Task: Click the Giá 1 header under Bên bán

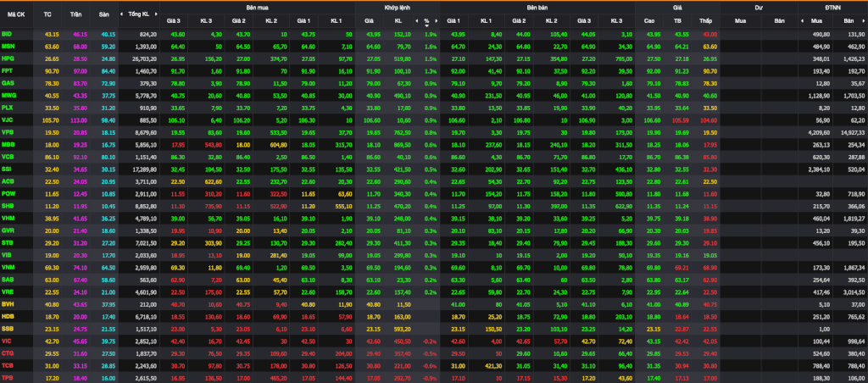Action: pos(454,21)
